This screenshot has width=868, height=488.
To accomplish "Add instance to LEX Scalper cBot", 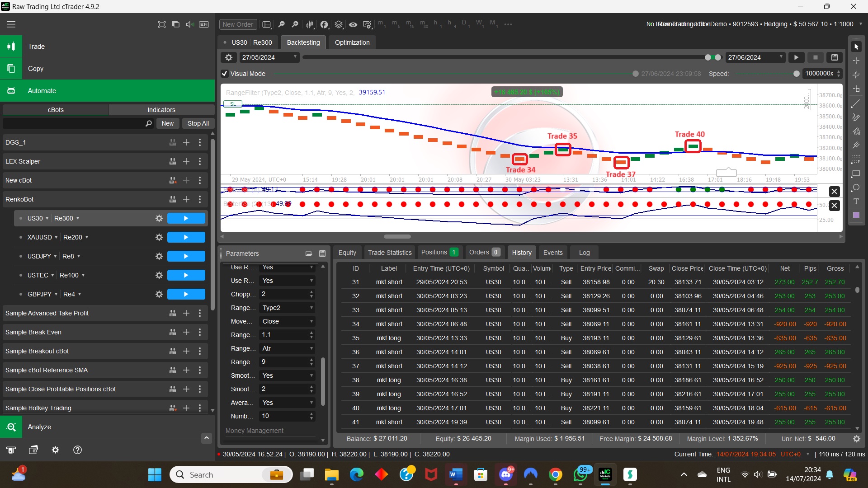I will pos(186,161).
